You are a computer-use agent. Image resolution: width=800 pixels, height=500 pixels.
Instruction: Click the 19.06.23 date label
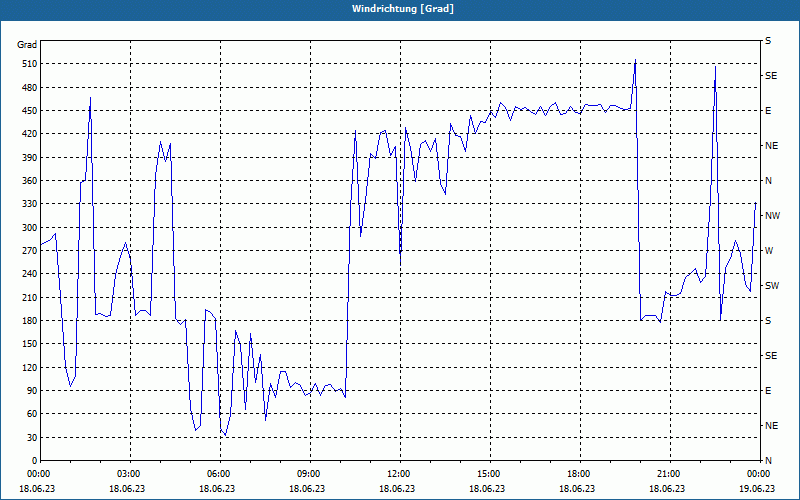757,488
